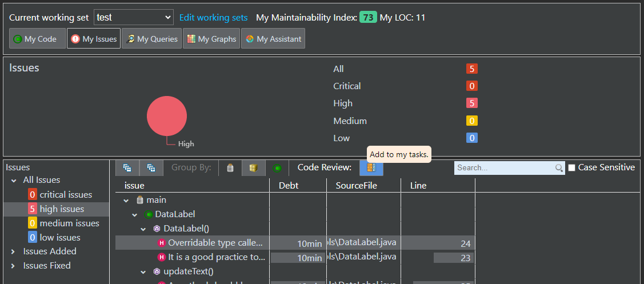Collapse the main tree node

(x=126, y=201)
